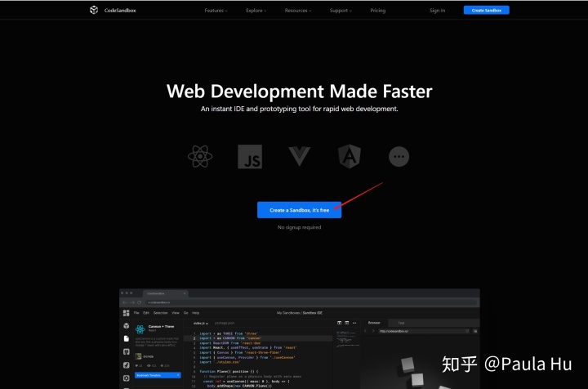Click the 'My Sandboxes / Sandbox IDE' breadcrumb

point(299,313)
